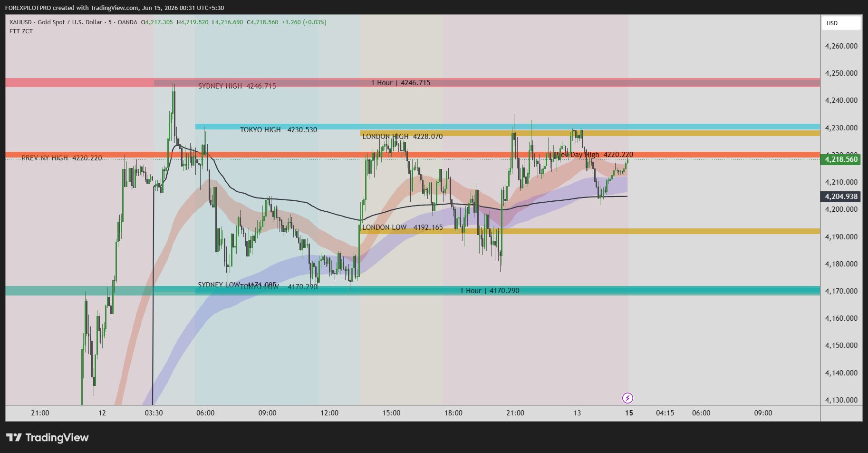Click the SYDNEY HIGH 4246.715 label
Viewport: 868px width, 453px height.
(237, 86)
